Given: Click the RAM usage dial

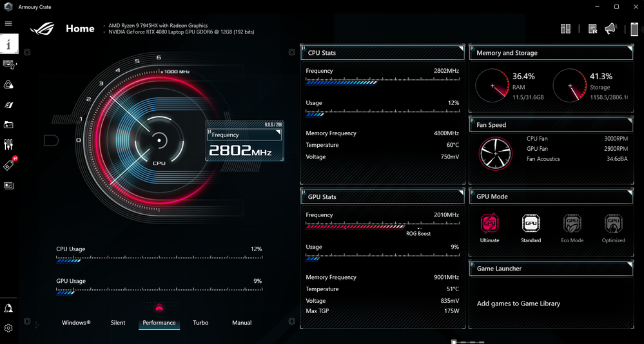Looking at the screenshot, I should coord(492,86).
